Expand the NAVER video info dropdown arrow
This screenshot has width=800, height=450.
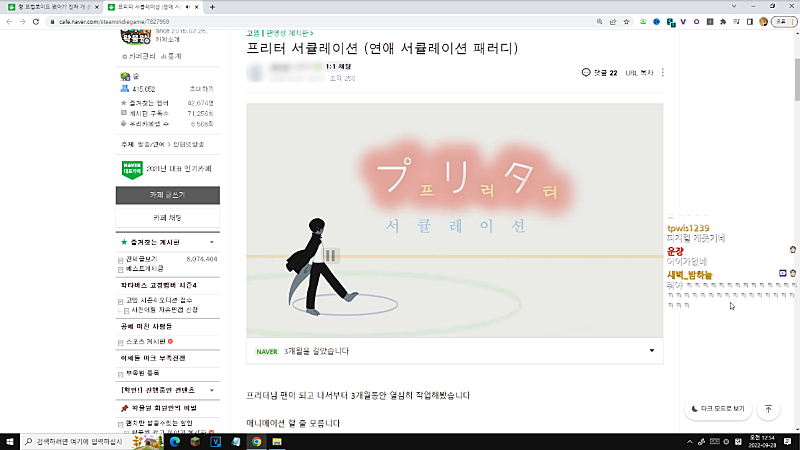point(652,351)
